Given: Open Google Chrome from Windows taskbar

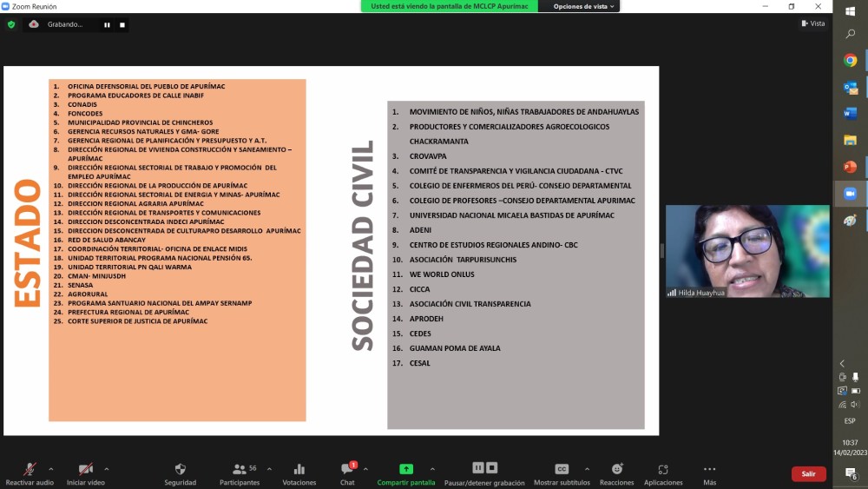Looking at the screenshot, I should (x=851, y=61).
